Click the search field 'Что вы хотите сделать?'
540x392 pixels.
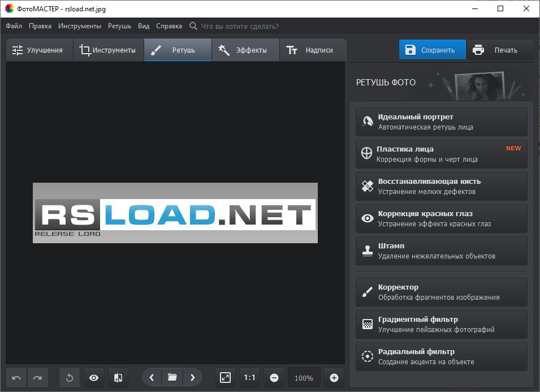click(x=240, y=26)
